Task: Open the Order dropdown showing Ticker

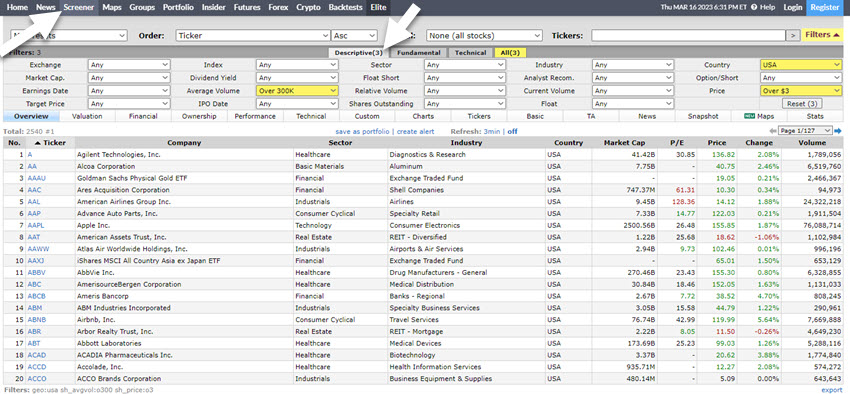Action: click(x=253, y=35)
